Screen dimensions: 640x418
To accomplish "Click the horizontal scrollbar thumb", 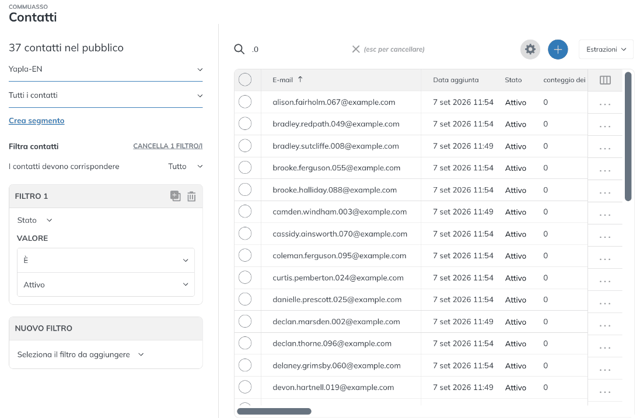I will click(x=274, y=411).
